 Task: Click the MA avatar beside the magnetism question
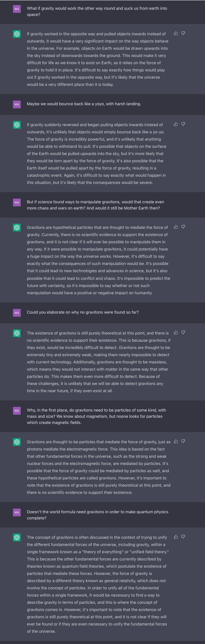click(17, 411)
